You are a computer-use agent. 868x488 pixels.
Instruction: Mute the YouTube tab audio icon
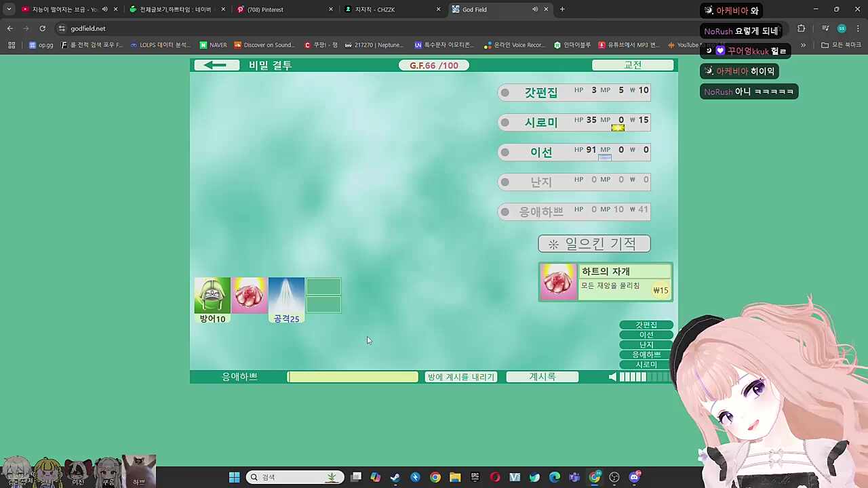pos(104,9)
